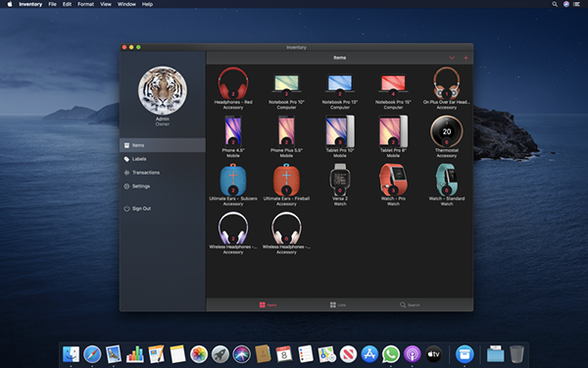Switch to the Lists bottom tab
The width and height of the screenshot is (588, 368).
(338, 305)
